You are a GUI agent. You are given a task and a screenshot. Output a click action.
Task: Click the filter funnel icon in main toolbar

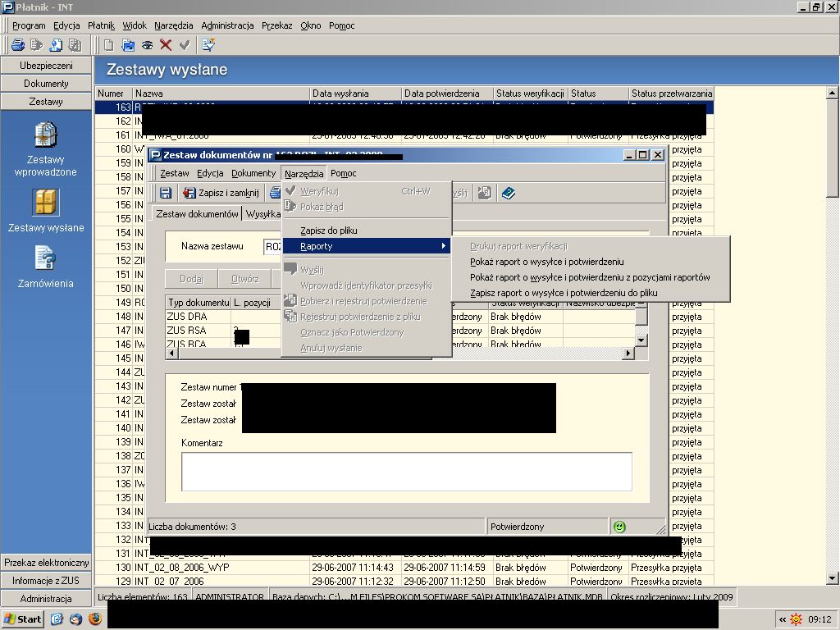coord(208,45)
